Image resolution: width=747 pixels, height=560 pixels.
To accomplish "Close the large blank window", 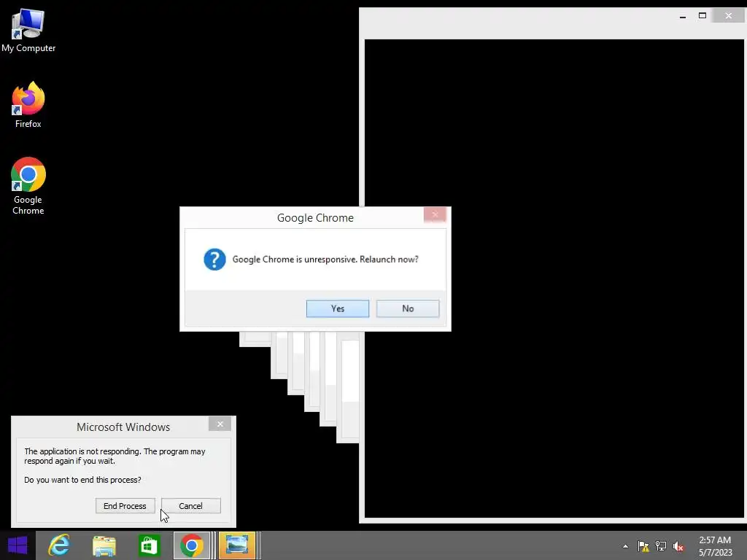I will click(729, 16).
